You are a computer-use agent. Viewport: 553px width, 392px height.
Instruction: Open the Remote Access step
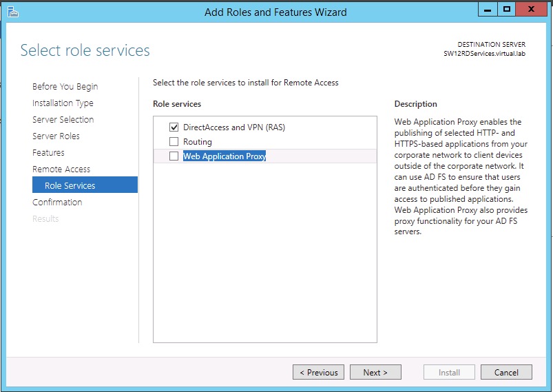61,169
